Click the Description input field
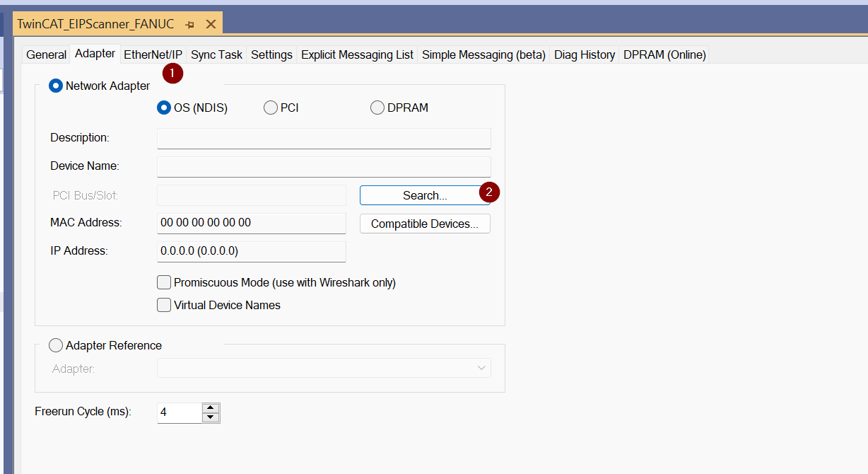868x474 pixels. 324,138
